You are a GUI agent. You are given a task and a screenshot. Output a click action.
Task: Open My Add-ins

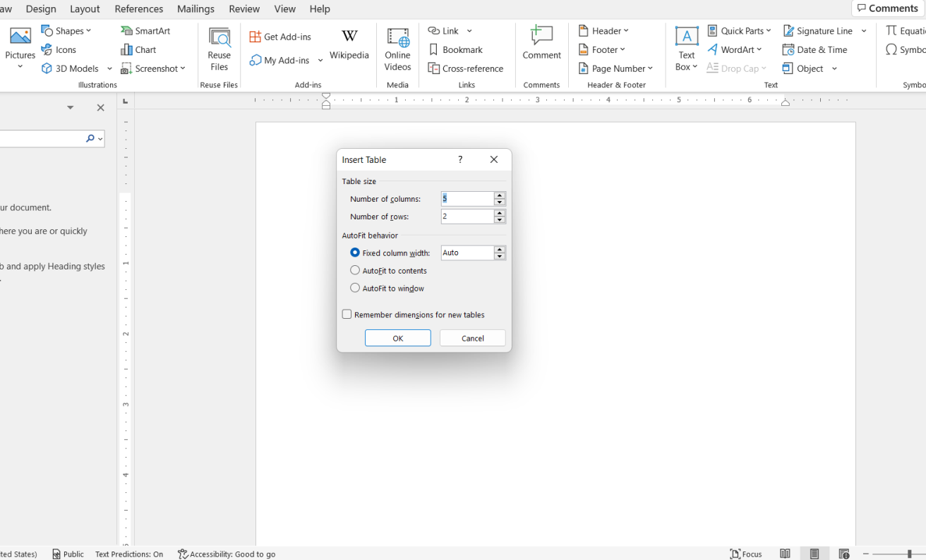279,60
